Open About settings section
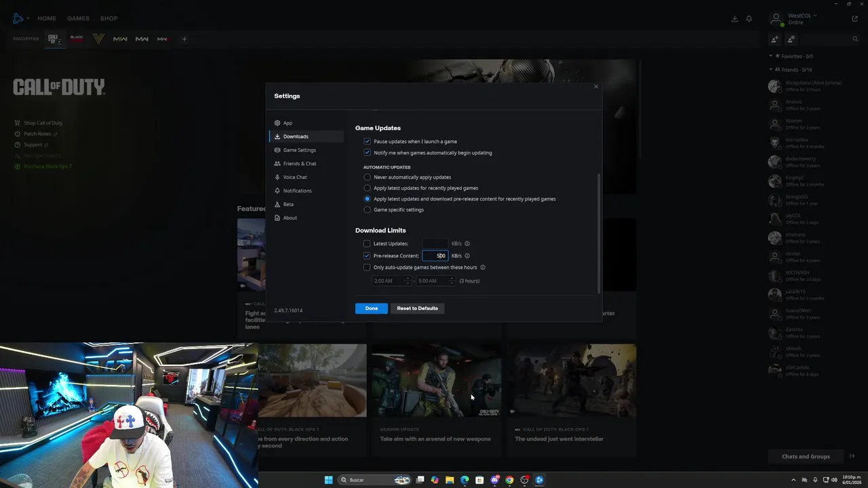Viewport: 868px width, 488px height. pos(306,218)
